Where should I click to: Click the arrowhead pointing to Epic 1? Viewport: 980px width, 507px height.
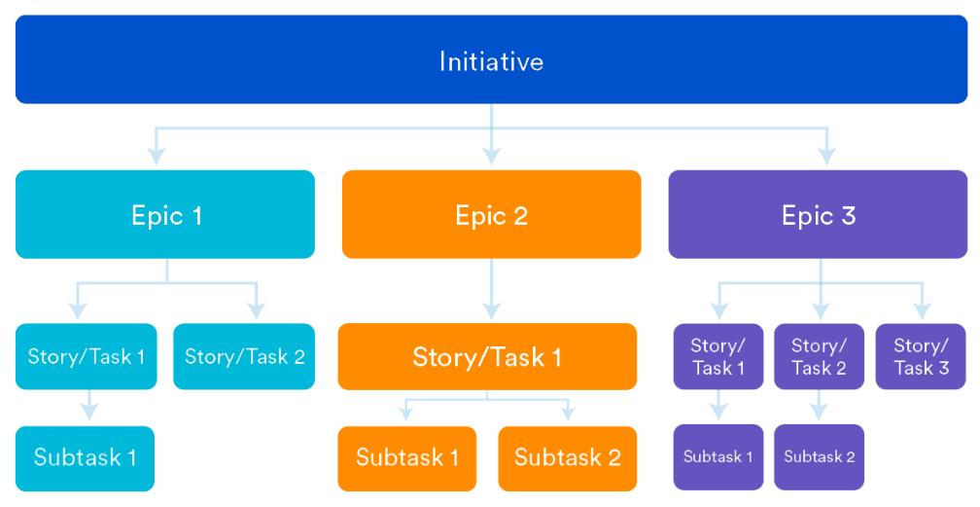(x=157, y=156)
